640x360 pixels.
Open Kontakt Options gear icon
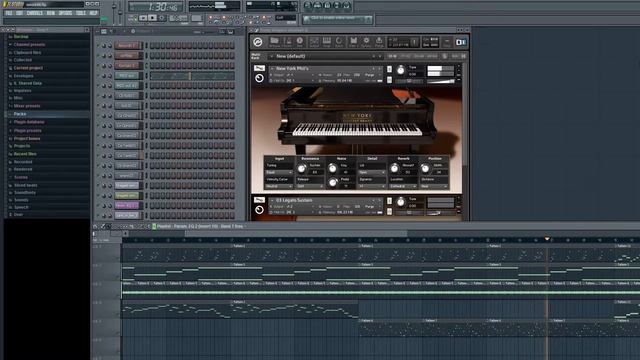tap(366, 42)
